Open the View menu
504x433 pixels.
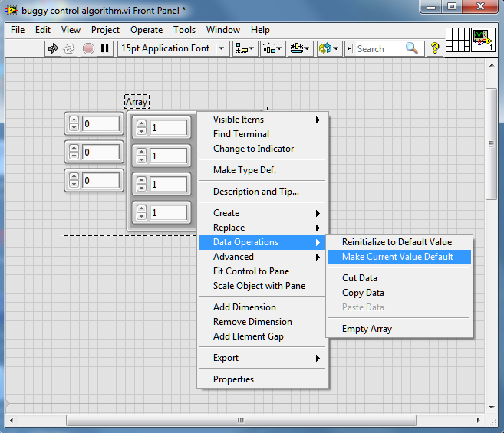(71, 30)
